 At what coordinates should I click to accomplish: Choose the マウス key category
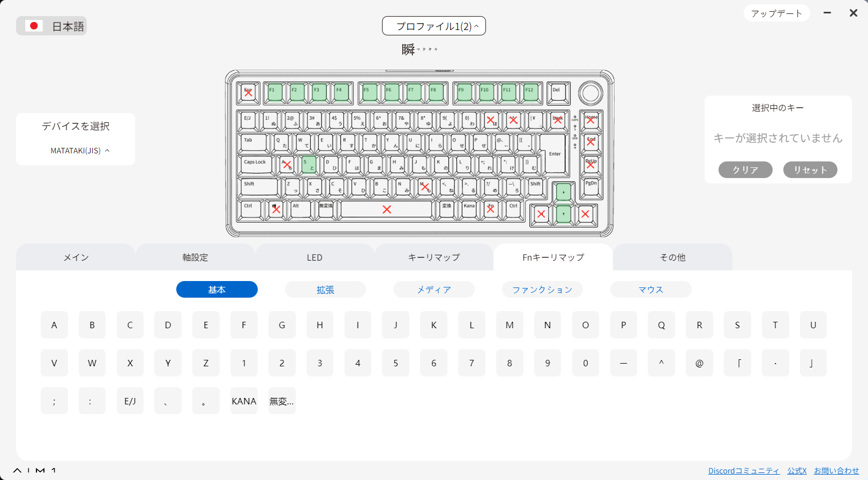click(650, 290)
